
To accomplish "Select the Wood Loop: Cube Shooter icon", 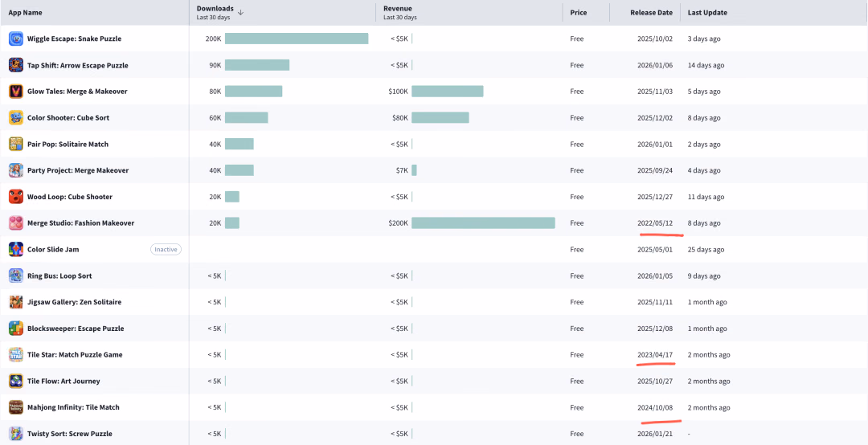I will click(16, 197).
